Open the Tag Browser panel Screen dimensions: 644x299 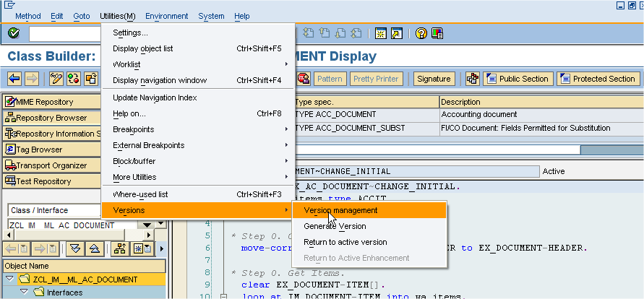[x=52, y=149]
